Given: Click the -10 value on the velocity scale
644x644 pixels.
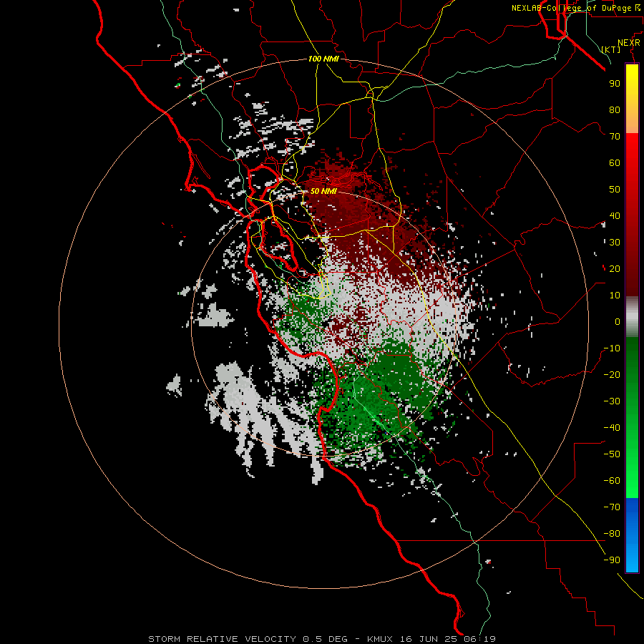Looking at the screenshot, I should coord(612,348).
